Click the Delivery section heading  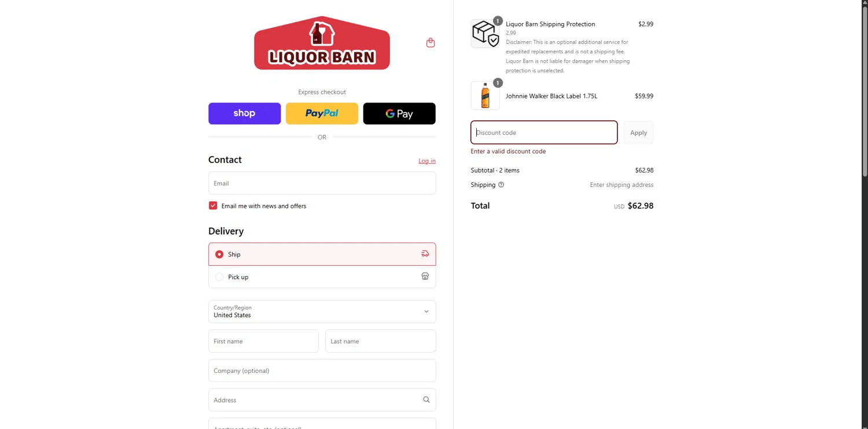(x=226, y=231)
